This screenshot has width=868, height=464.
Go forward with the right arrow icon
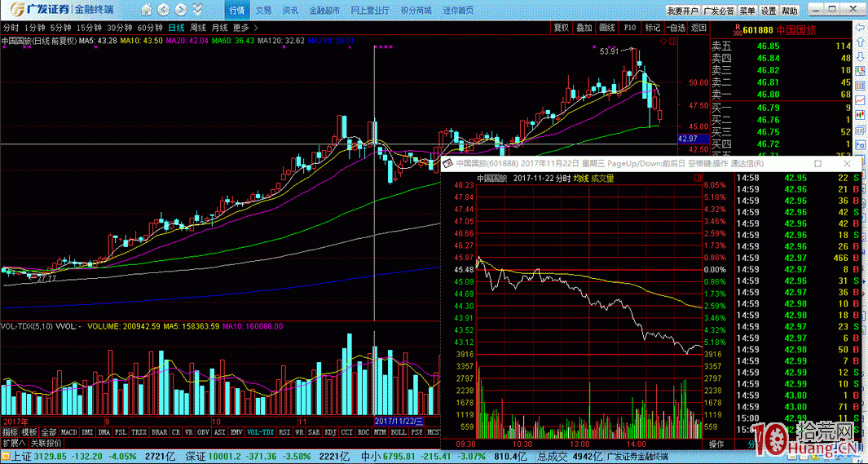click(180, 11)
